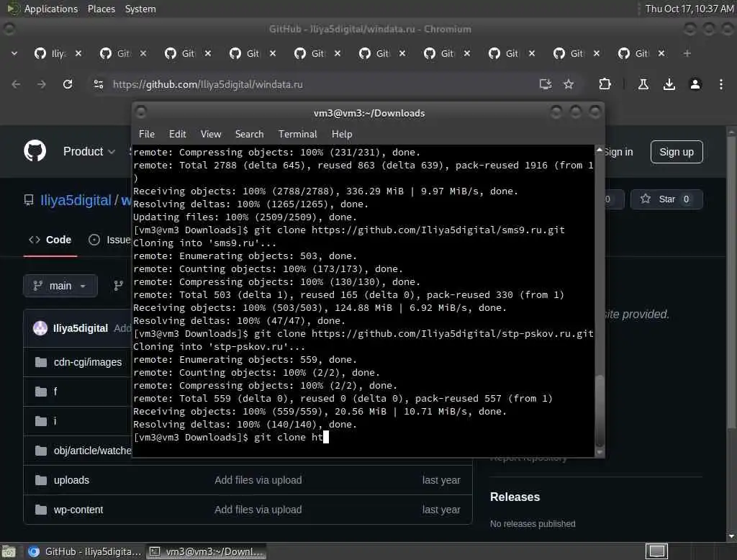Click the terminal scrollbar thumb
The height and width of the screenshot is (560, 737).
(x=600, y=410)
